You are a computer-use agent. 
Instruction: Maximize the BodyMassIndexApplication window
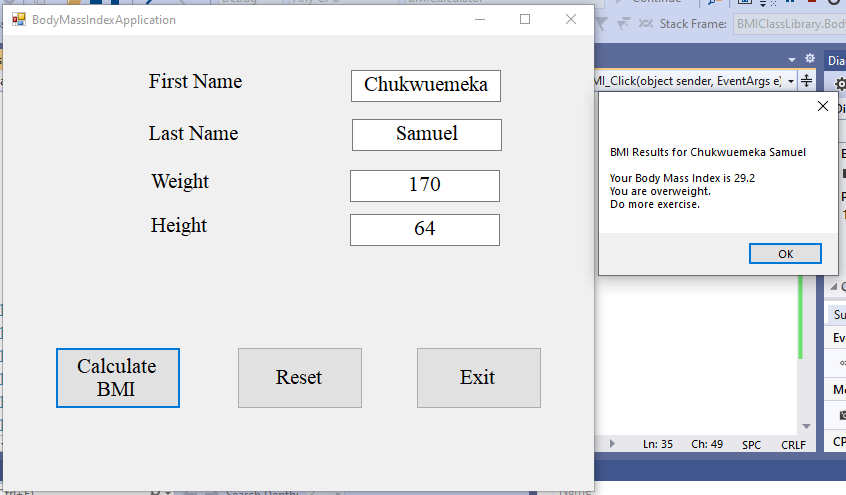click(x=525, y=19)
